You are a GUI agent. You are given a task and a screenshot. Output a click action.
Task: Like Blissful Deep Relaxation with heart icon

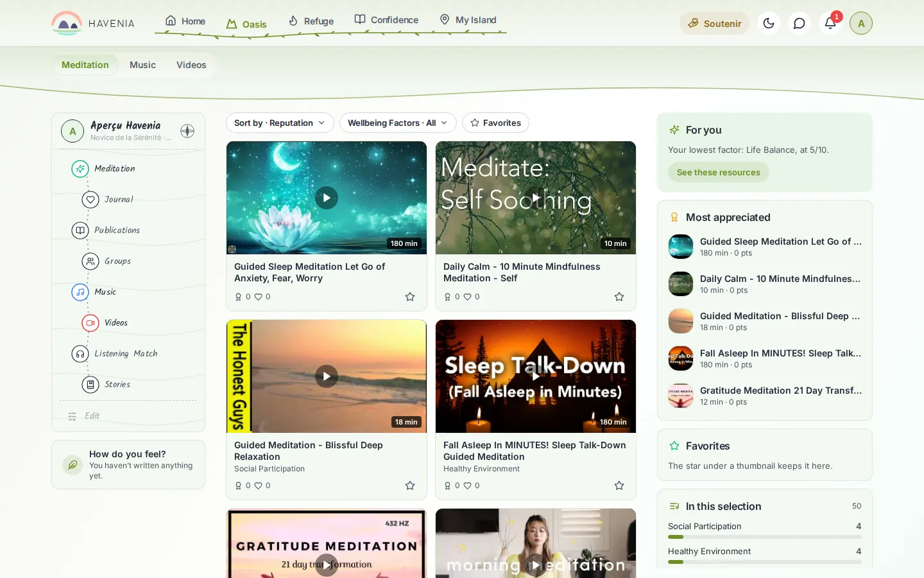[x=259, y=486]
